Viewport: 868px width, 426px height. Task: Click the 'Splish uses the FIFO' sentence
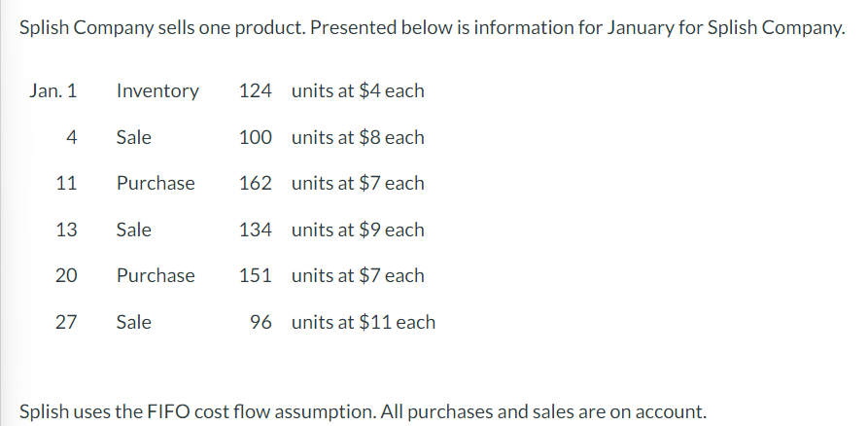coord(363,410)
